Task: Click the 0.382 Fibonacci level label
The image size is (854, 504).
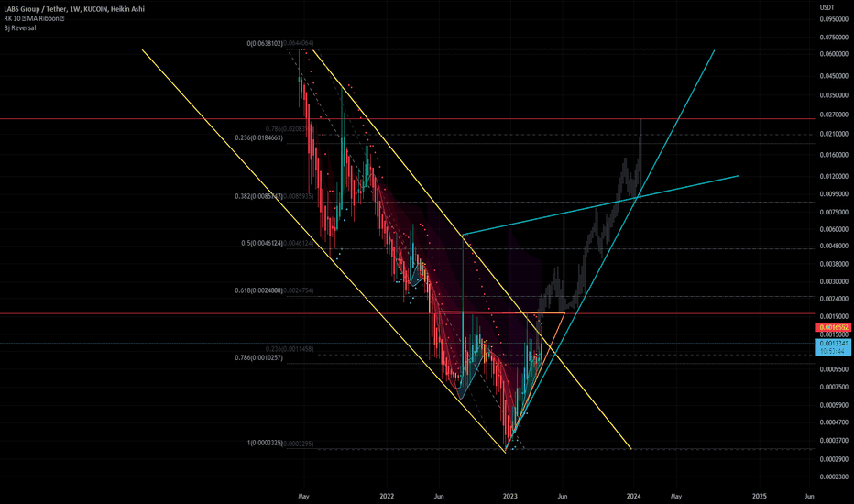Action: pyautogui.click(x=258, y=195)
